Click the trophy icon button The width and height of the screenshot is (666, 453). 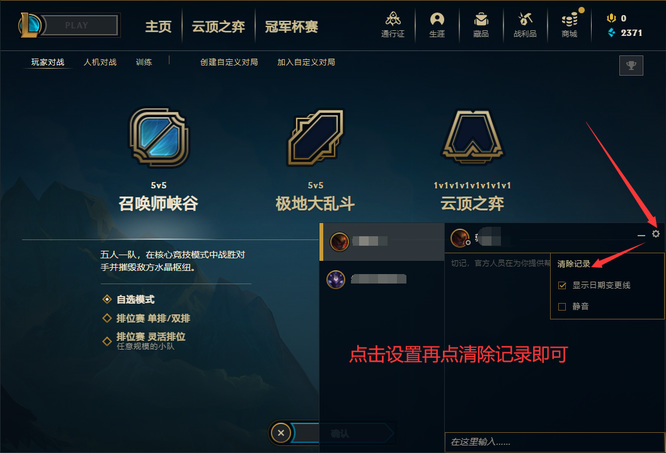point(631,65)
